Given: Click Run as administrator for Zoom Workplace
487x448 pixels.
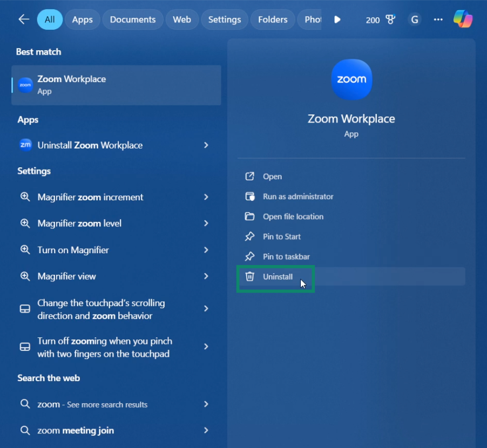Looking at the screenshot, I should tap(297, 196).
